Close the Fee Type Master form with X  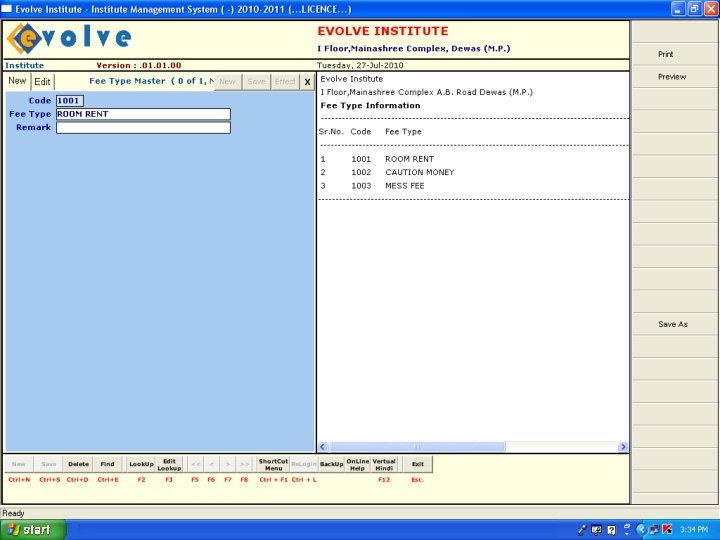307,82
